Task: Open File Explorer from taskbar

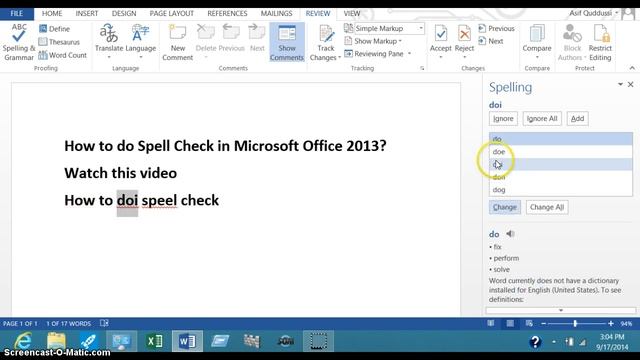Action: [56, 341]
